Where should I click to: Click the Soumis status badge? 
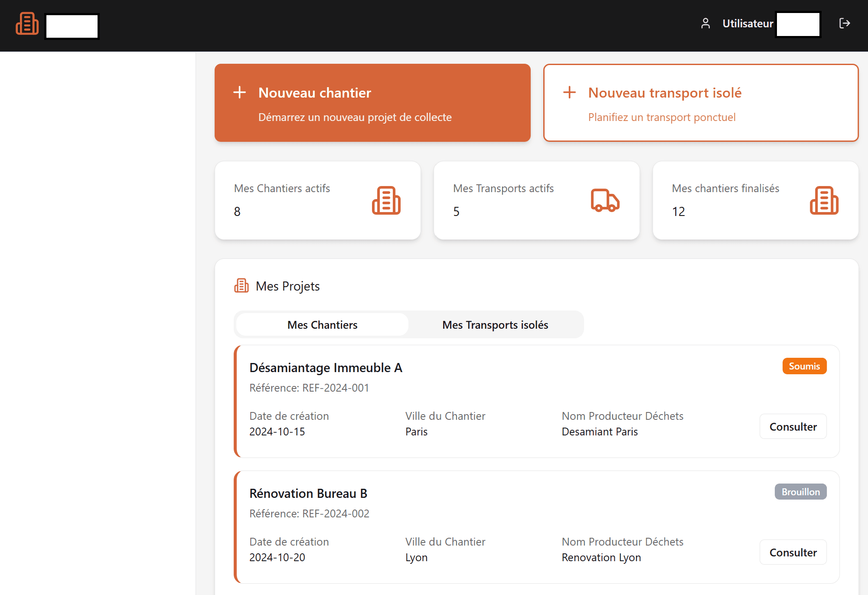pyautogui.click(x=804, y=366)
